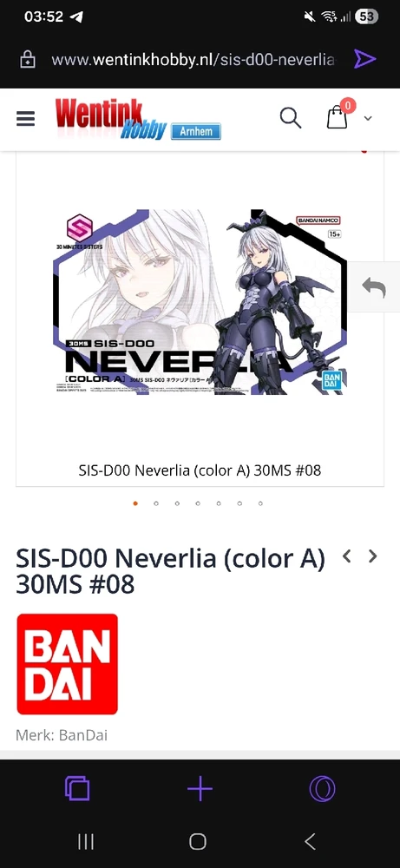Tap the purple send arrow icon
The width and height of the screenshot is (400, 868).
pyautogui.click(x=365, y=59)
